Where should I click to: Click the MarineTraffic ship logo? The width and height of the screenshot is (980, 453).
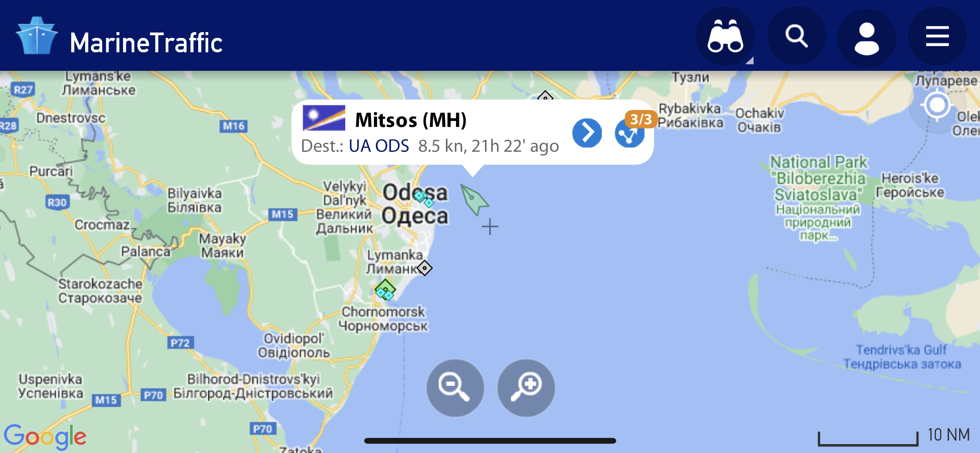click(37, 36)
